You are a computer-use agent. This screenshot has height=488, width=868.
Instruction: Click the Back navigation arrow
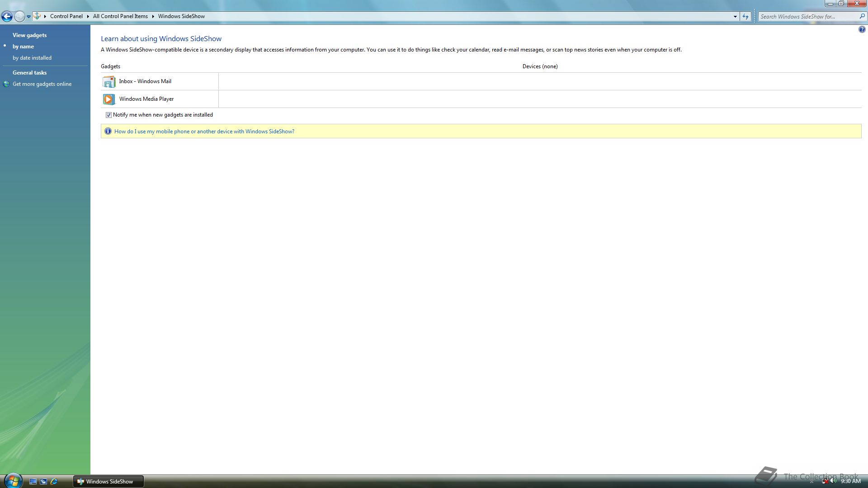7,17
